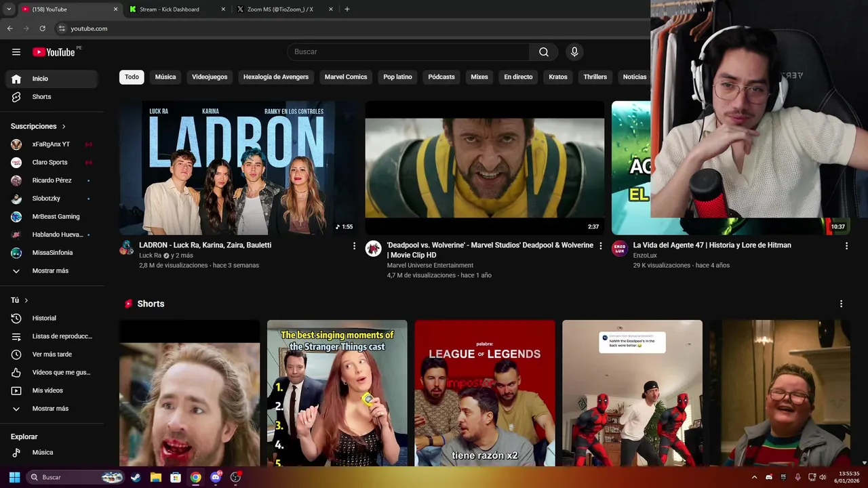Open browser tab search dropdown
Viewport: 868px width, 488px height.
point(9,9)
